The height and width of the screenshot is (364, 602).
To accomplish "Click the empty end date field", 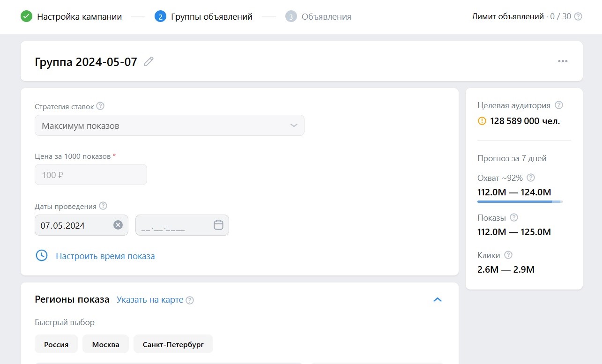I will 182,225.
